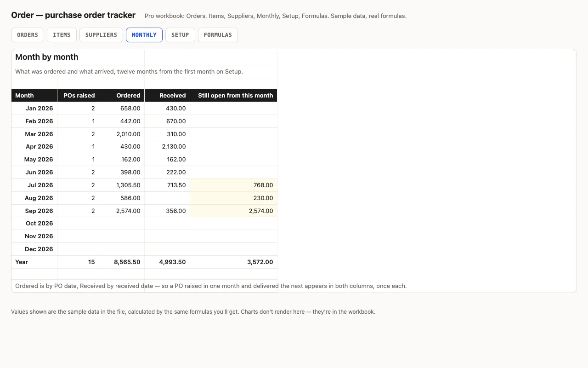Click September's still-open value 2,574.00

pos(234,211)
